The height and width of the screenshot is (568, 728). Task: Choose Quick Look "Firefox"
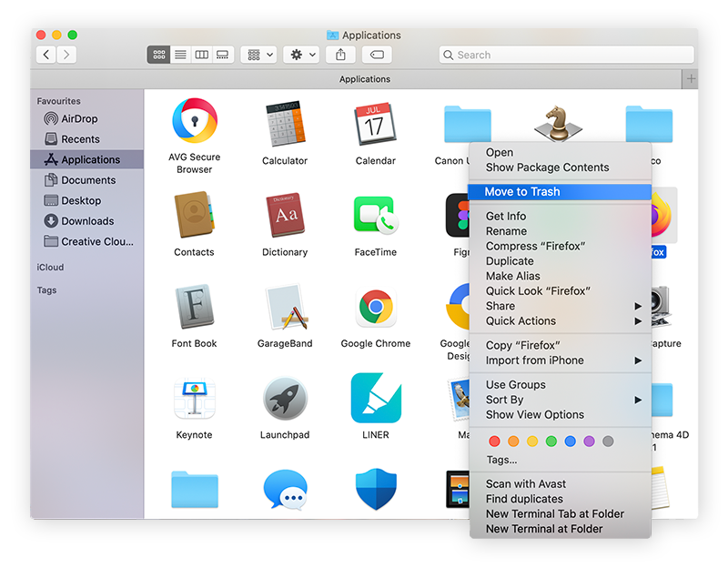pyautogui.click(x=560, y=291)
